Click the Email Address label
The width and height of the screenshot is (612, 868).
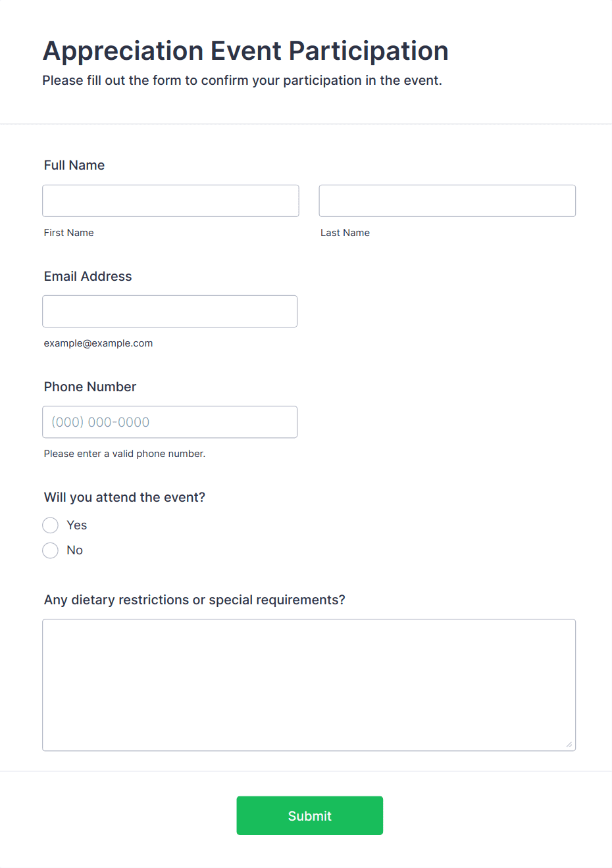pyautogui.click(x=88, y=276)
